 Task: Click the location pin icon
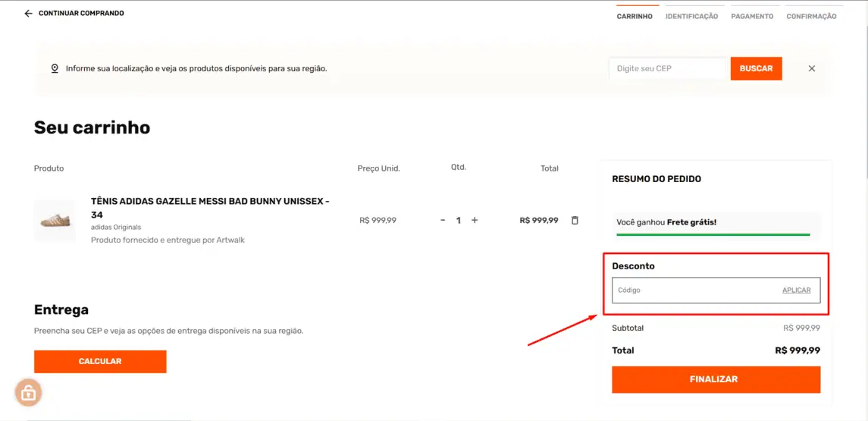click(x=55, y=69)
